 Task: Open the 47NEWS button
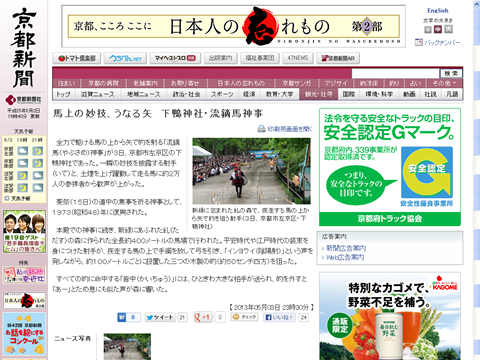298,58
